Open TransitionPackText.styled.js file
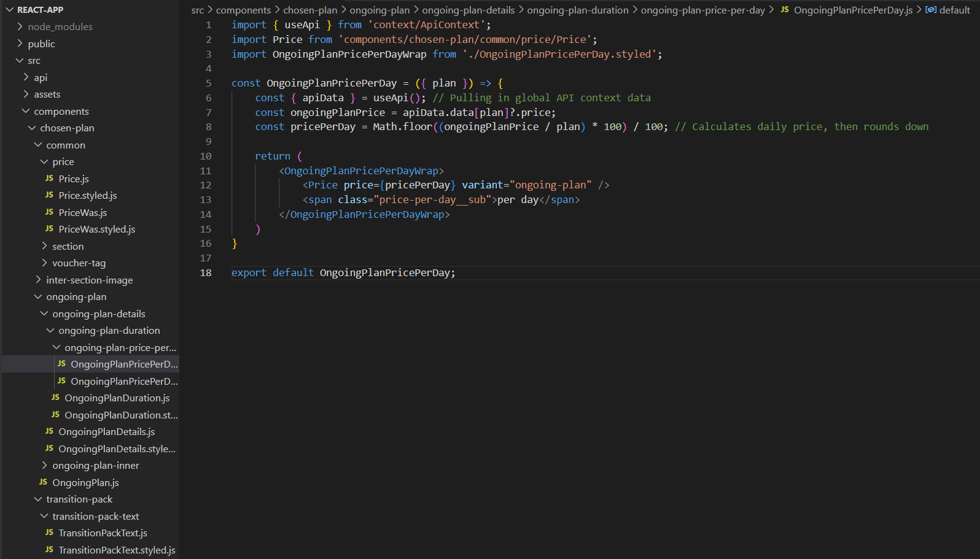The height and width of the screenshot is (559, 980). [117, 550]
